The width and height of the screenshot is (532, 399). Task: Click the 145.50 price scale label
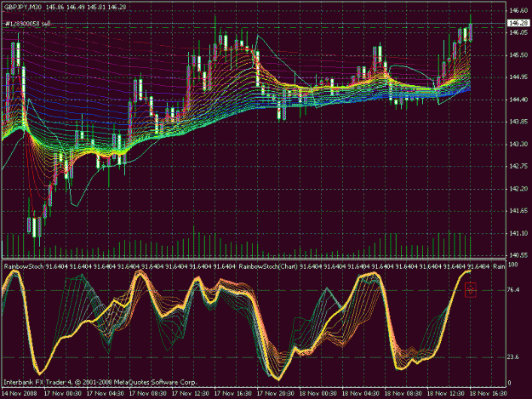coord(518,55)
